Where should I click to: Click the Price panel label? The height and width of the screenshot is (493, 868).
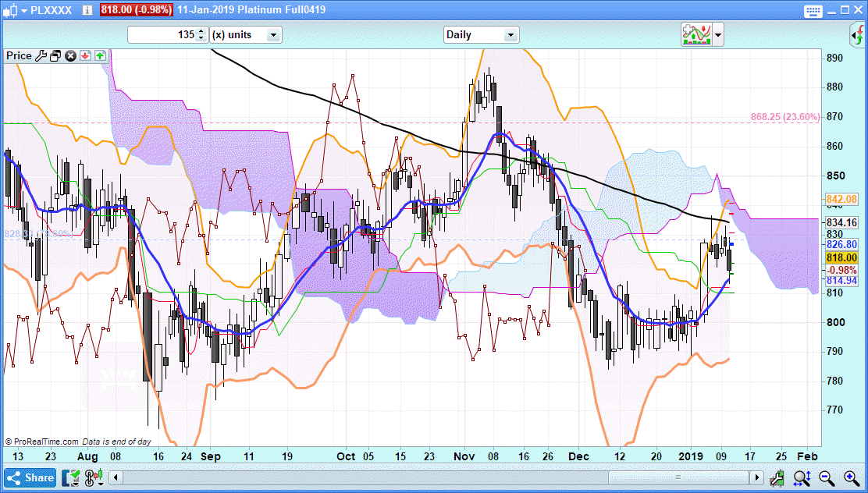click(19, 56)
